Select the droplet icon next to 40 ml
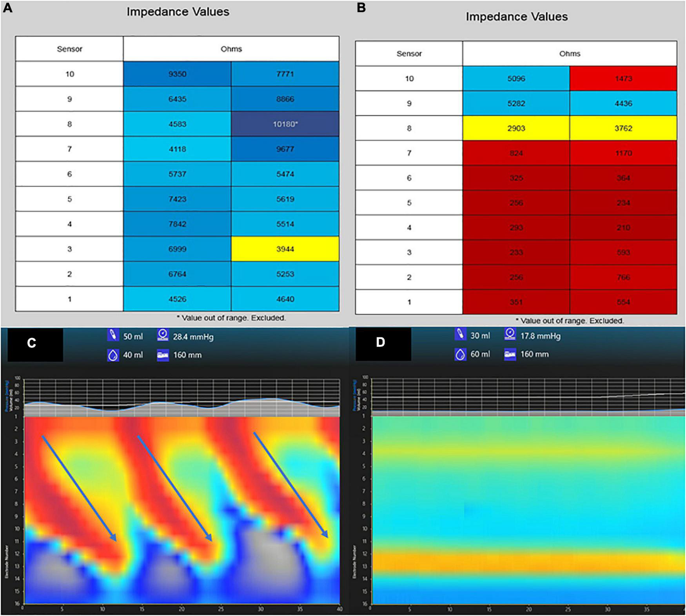Image resolution: width=686 pixels, height=616 pixels. (x=113, y=355)
